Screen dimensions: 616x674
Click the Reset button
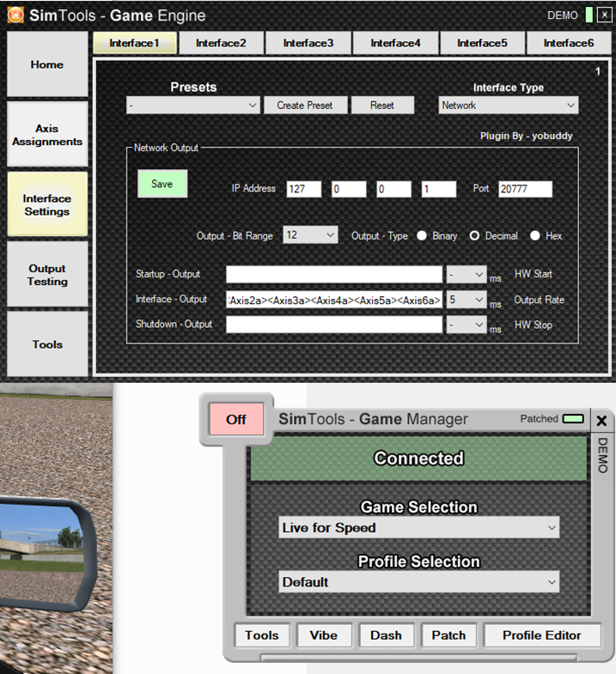(x=382, y=106)
